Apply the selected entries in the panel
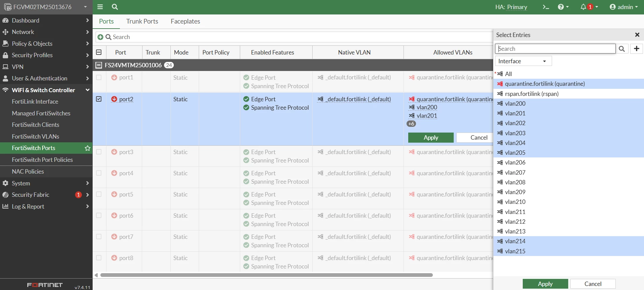 pyautogui.click(x=545, y=284)
